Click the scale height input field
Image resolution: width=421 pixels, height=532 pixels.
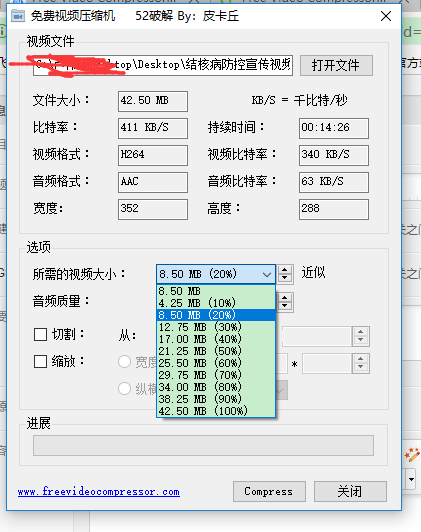(327, 363)
